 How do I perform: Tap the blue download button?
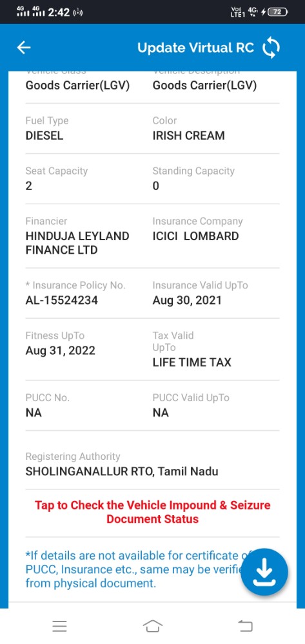pyautogui.click(x=264, y=572)
